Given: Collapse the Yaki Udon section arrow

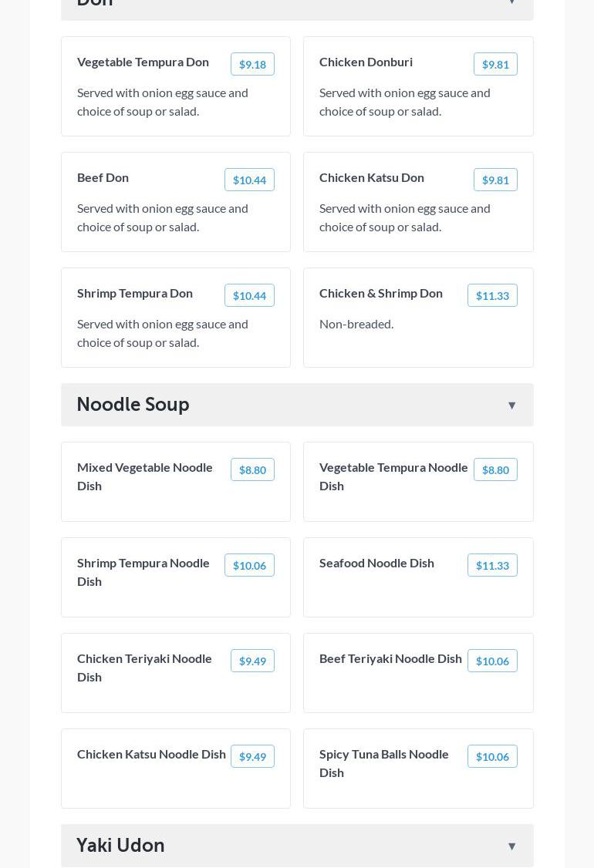Looking at the screenshot, I should coord(511,846).
